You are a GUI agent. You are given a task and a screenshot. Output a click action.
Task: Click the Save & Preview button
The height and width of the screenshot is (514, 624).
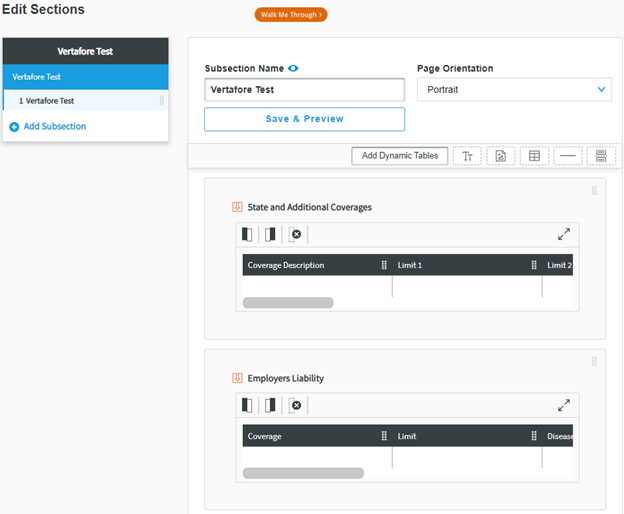[304, 119]
